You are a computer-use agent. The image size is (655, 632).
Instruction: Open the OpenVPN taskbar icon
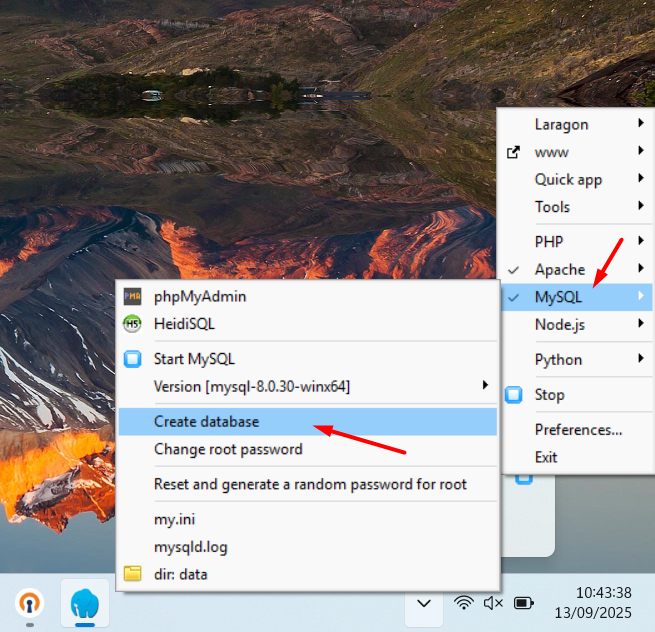point(29,603)
